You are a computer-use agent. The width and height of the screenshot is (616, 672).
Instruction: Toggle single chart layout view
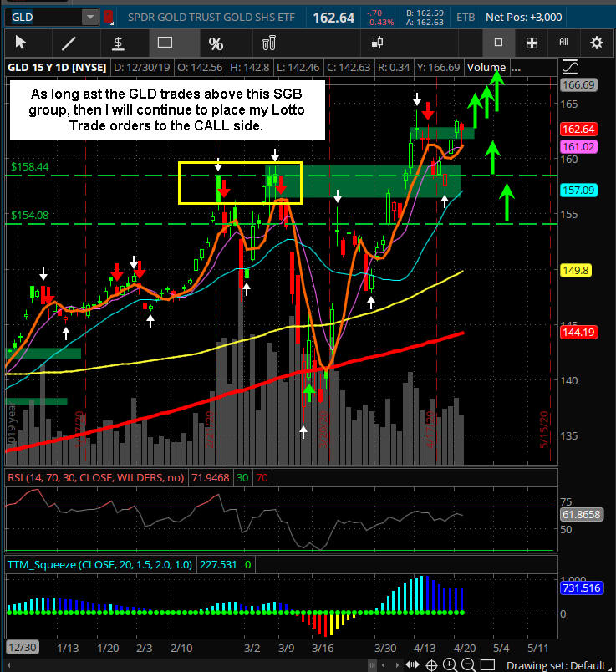(x=498, y=43)
